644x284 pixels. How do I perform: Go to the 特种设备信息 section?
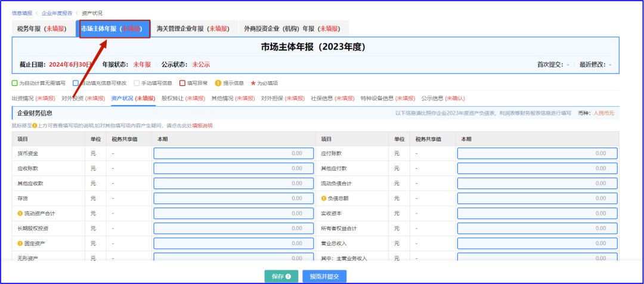coord(388,98)
